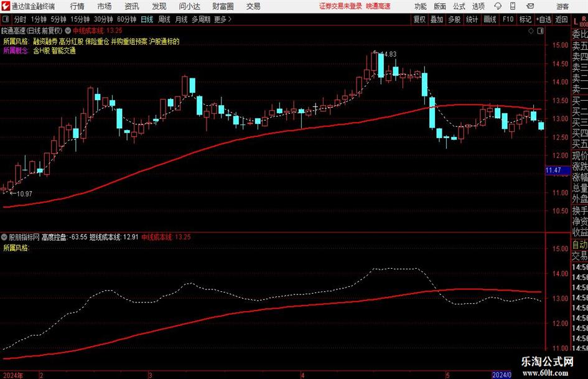
Task: Click the 标记 mark button
Action: [x=525, y=19]
